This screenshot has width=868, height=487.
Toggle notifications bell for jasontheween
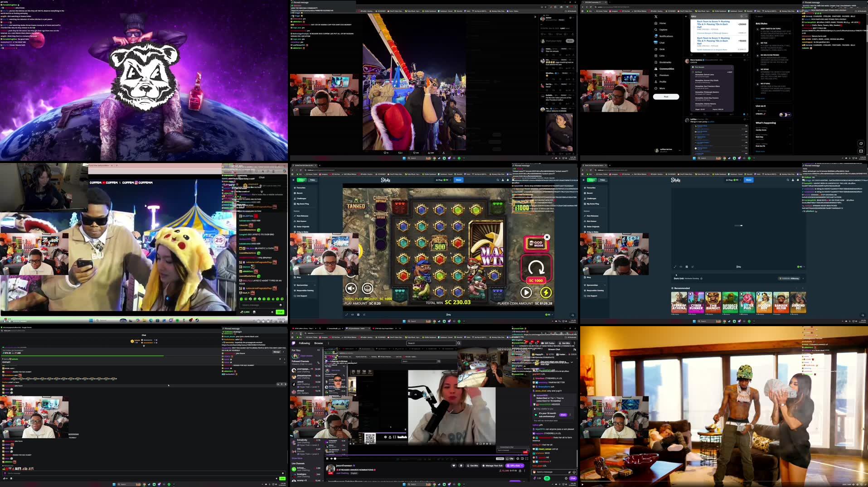461,466
